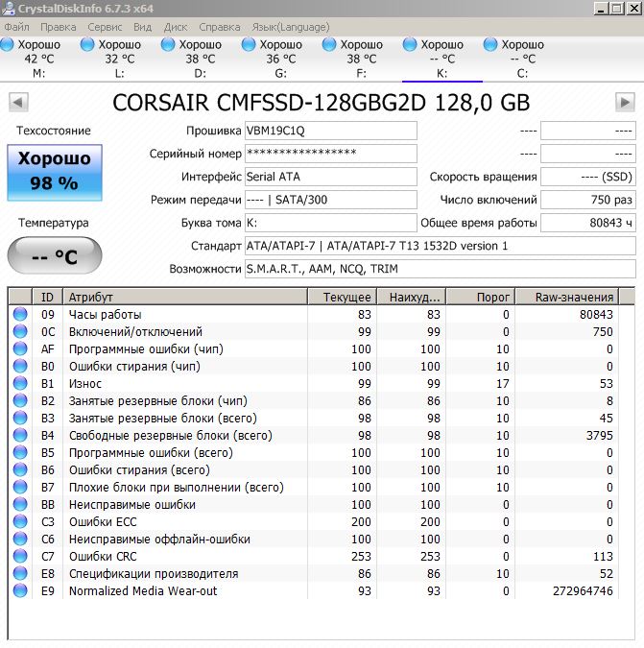The height and width of the screenshot is (648, 644).
Task: Go to previous disk with left arrow
Action: [18, 102]
